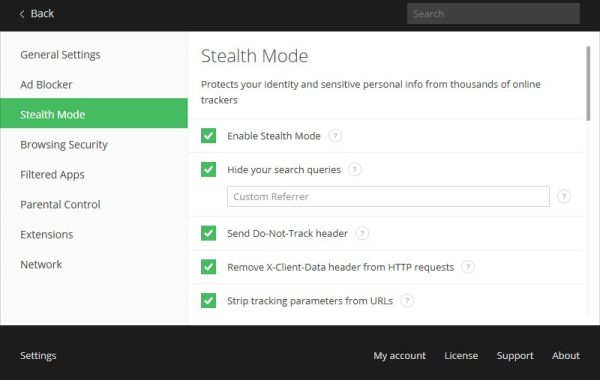Uncheck Strip tracking parameters from URLs
The image size is (600, 380).
[209, 300]
